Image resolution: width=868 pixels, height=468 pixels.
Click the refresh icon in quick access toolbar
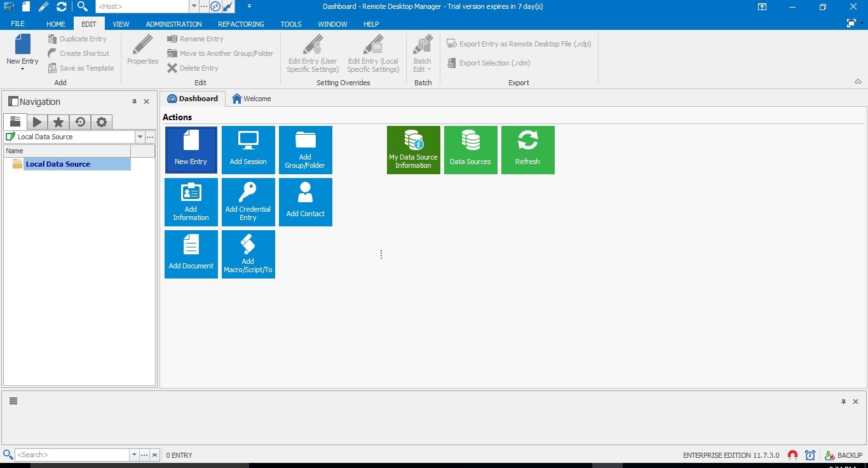coord(62,6)
